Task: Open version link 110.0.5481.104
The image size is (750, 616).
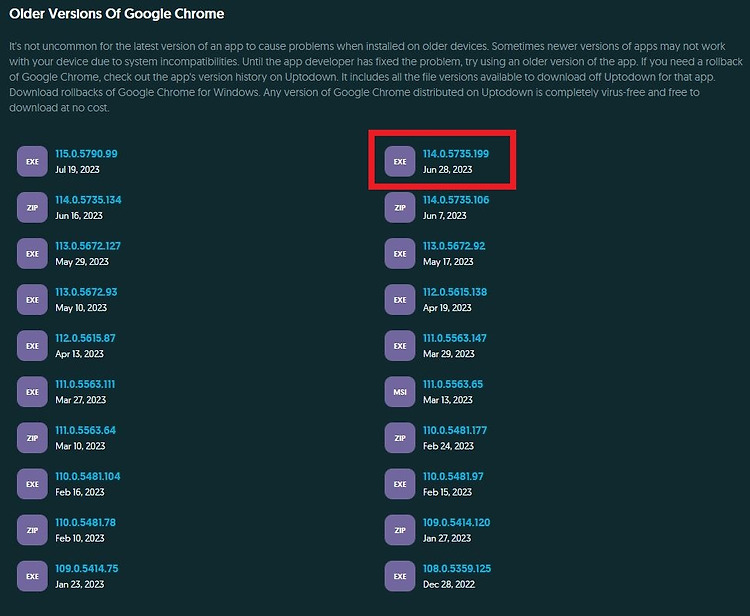Action: click(x=88, y=476)
